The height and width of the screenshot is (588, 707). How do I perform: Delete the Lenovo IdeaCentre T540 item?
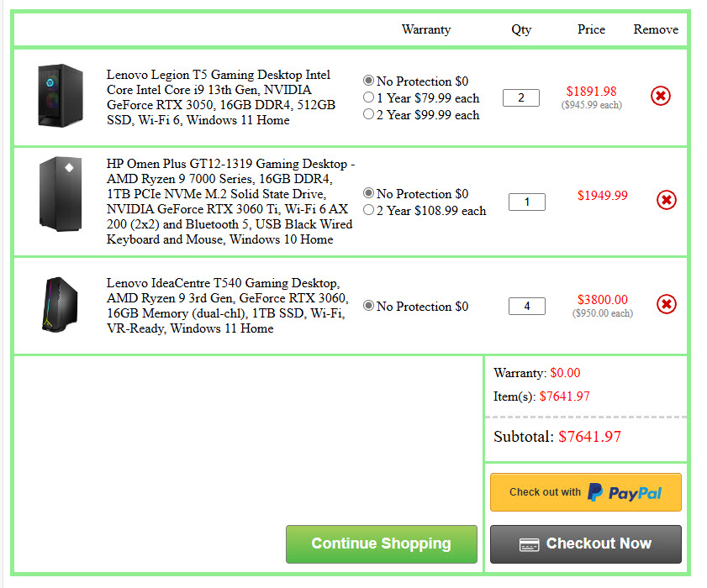666,304
